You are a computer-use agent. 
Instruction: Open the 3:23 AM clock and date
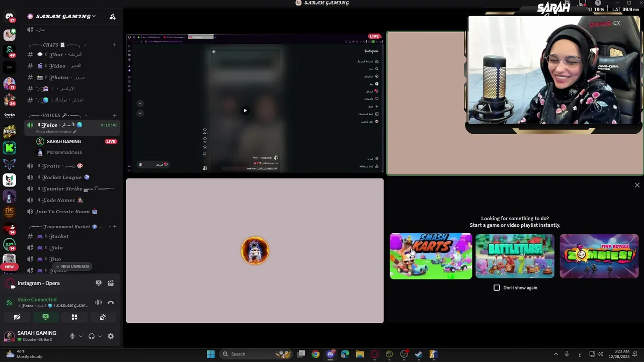tap(619, 354)
